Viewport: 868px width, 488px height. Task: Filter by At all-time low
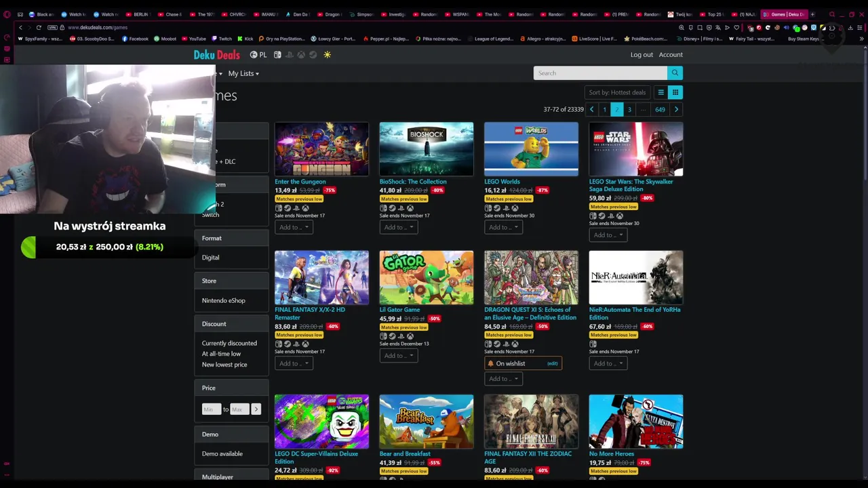click(x=221, y=354)
